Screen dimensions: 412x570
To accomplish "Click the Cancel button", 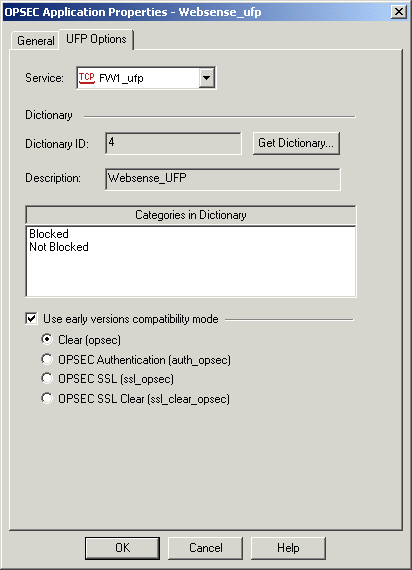I will (x=205, y=548).
